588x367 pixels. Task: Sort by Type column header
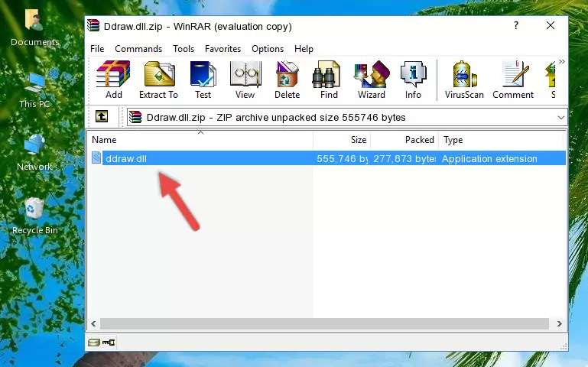click(x=501, y=140)
